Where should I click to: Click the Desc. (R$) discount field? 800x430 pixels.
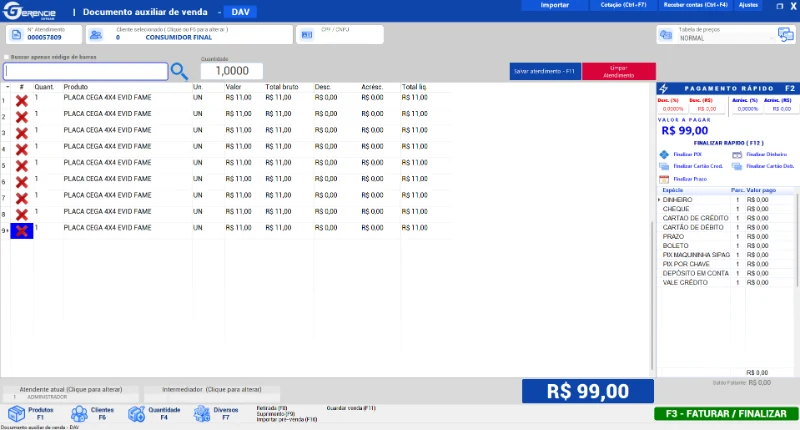click(707, 109)
